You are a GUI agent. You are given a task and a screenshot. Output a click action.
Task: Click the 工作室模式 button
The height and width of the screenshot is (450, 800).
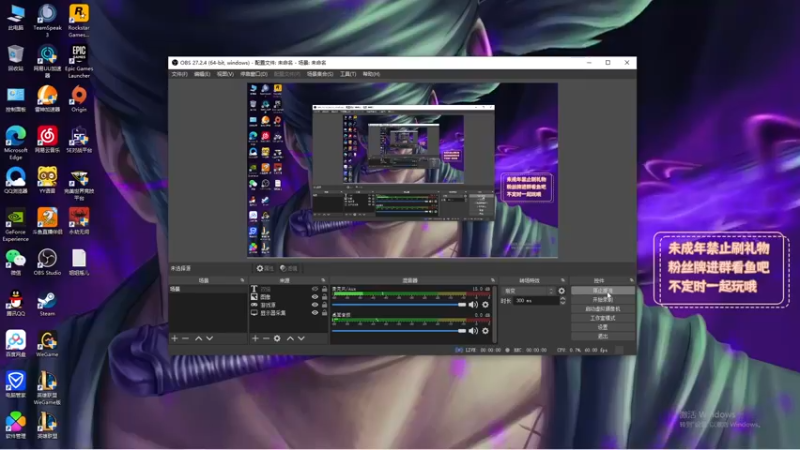(603, 318)
